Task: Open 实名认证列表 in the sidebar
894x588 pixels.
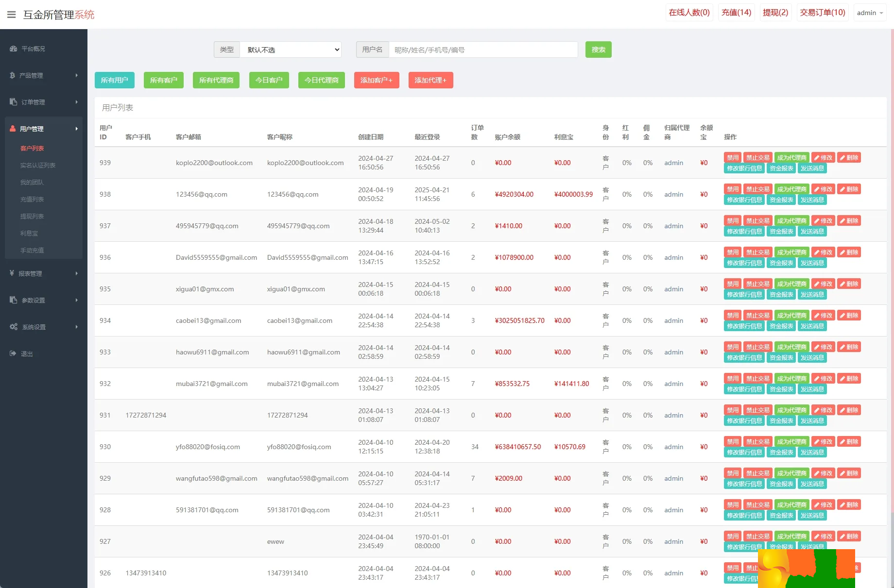Action: tap(38, 166)
